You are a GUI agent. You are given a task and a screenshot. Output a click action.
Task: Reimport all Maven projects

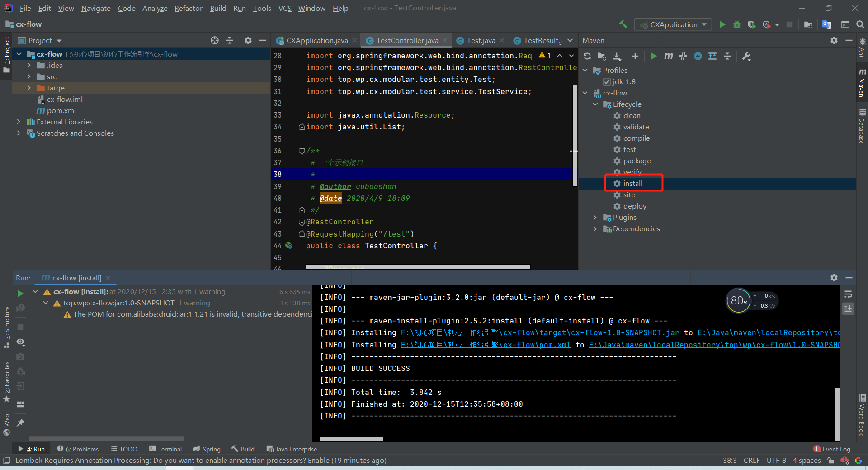click(x=587, y=56)
